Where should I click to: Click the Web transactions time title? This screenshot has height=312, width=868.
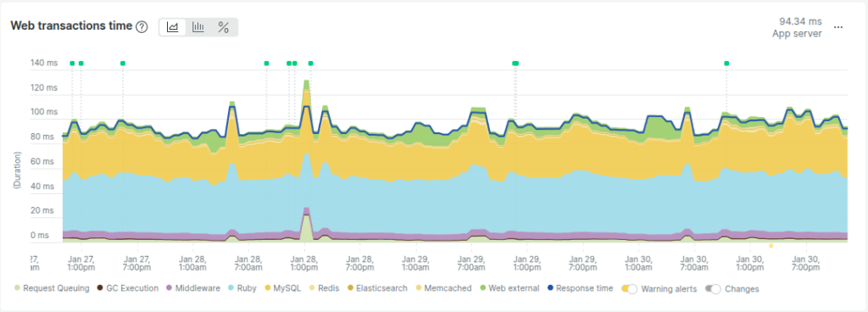coord(71,26)
